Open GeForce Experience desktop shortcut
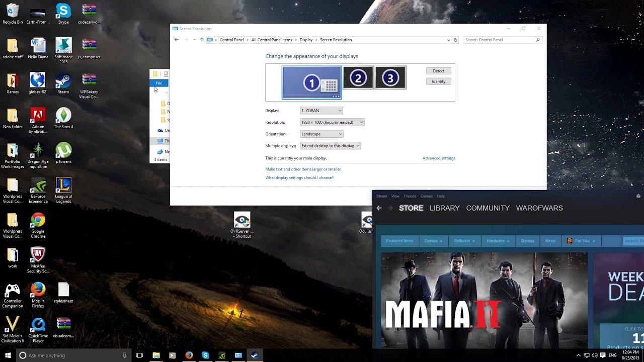 pos(38,190)
